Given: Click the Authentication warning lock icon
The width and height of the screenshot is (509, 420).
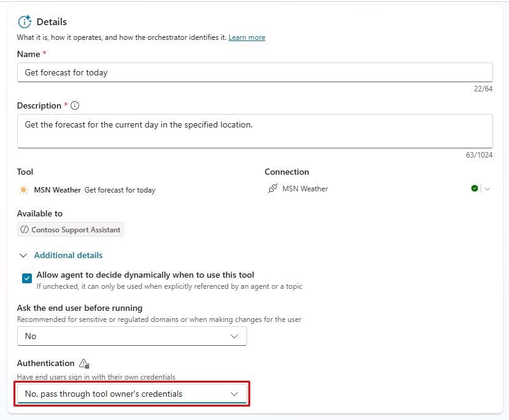Looking at the screenshot, I should [x=84, y=364].
